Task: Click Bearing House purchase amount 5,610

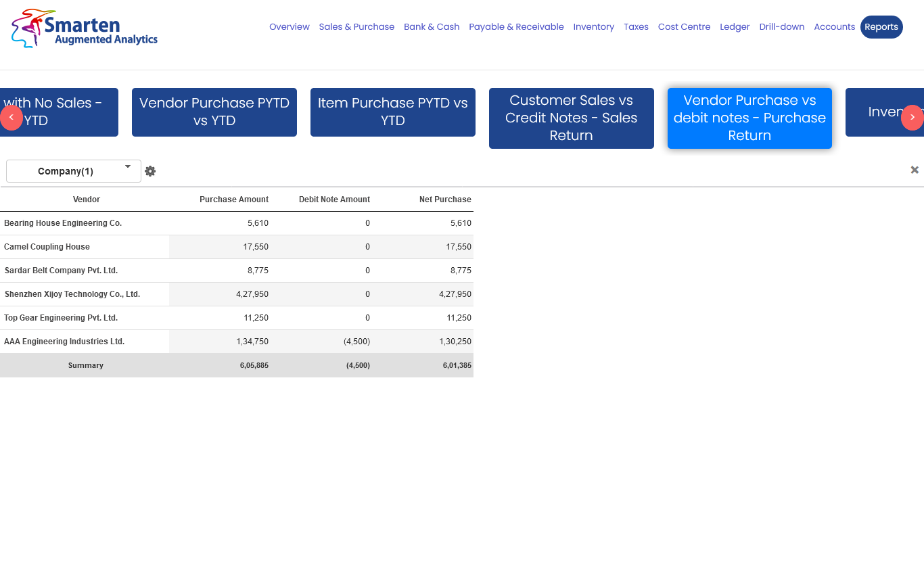Action: [258, 223]
